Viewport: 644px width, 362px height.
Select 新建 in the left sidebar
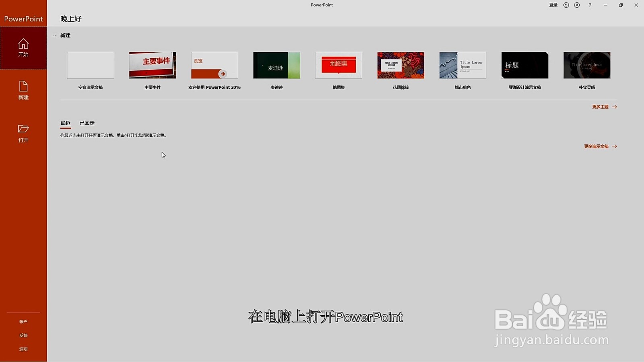[x=23, y=90]
